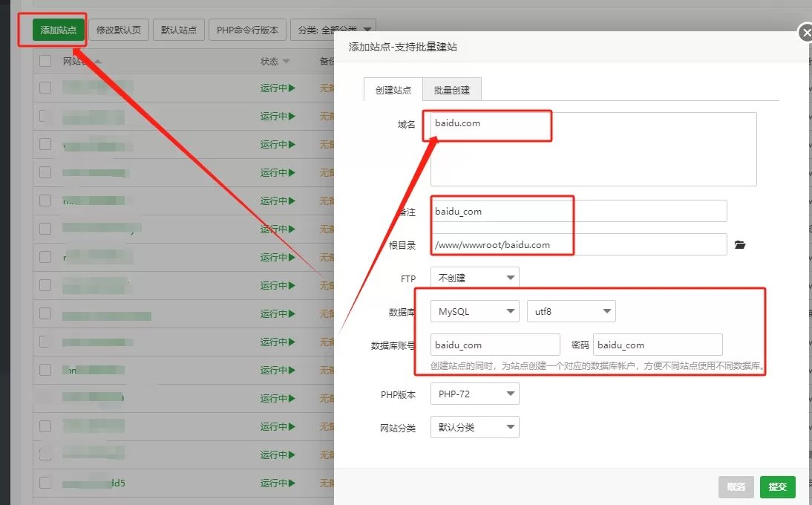Open the 默认分类 website category dropdown
812x505 pixels.
[x=474, y=428]
